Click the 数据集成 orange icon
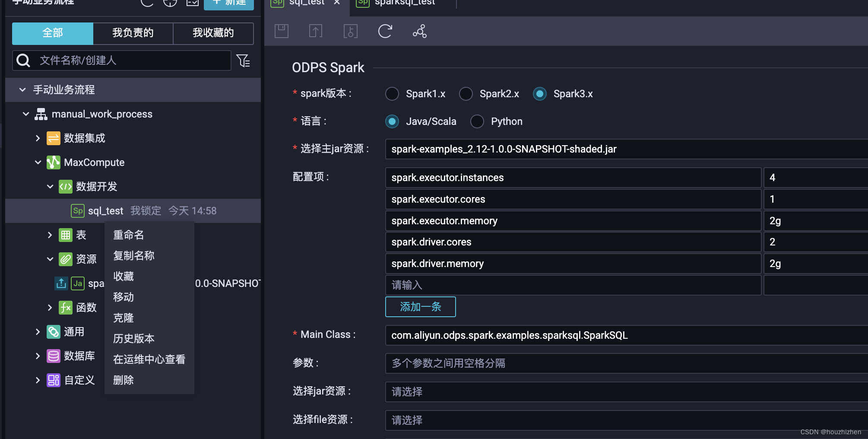This screenshot has height=439, width=868. [54, 138]
